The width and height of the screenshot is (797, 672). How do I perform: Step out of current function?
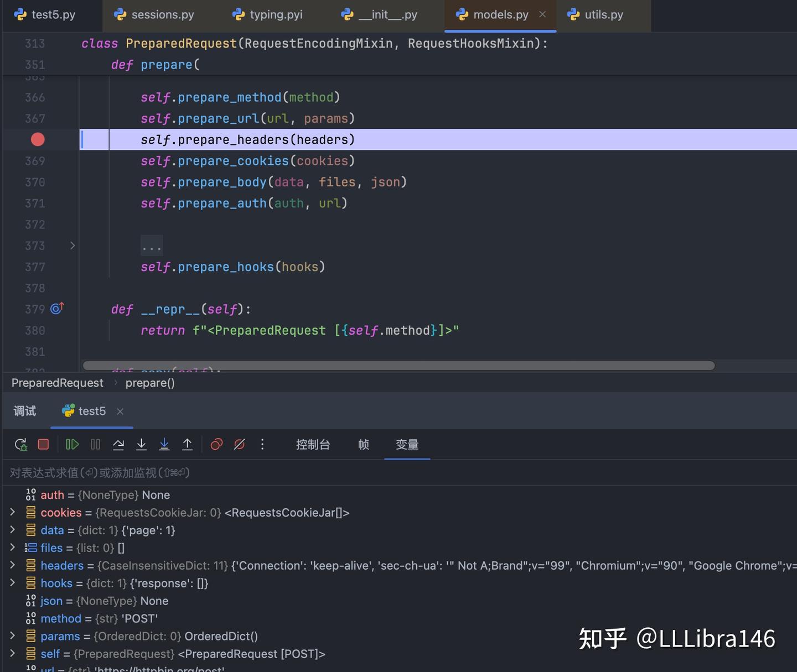coord(188,444)
